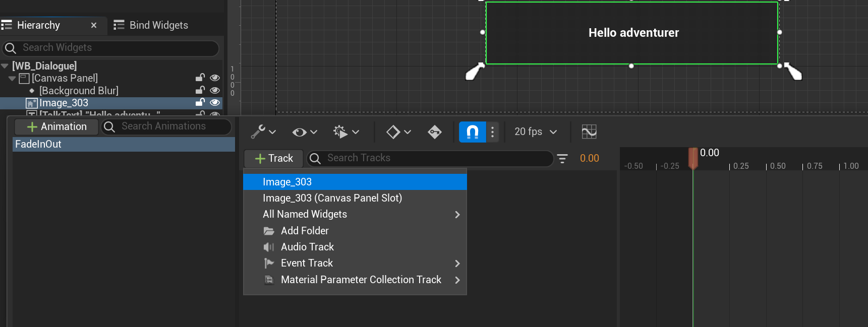Viewport: 868px width, 327px height.
Task: Open the diamond keyframe options menu
Action: point(398,132)
